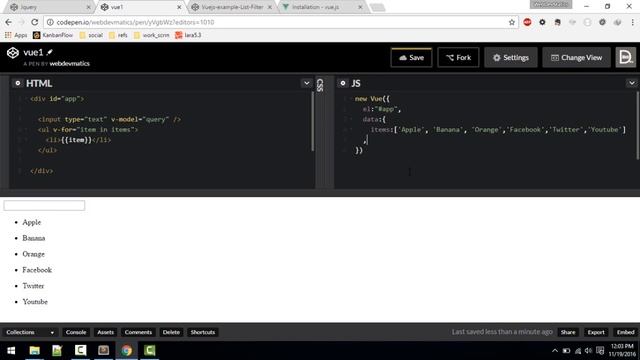Switch to the Jquery browser tab
Image resolution: width=640 pixels, height=360 pixels.
click(49, 7)
